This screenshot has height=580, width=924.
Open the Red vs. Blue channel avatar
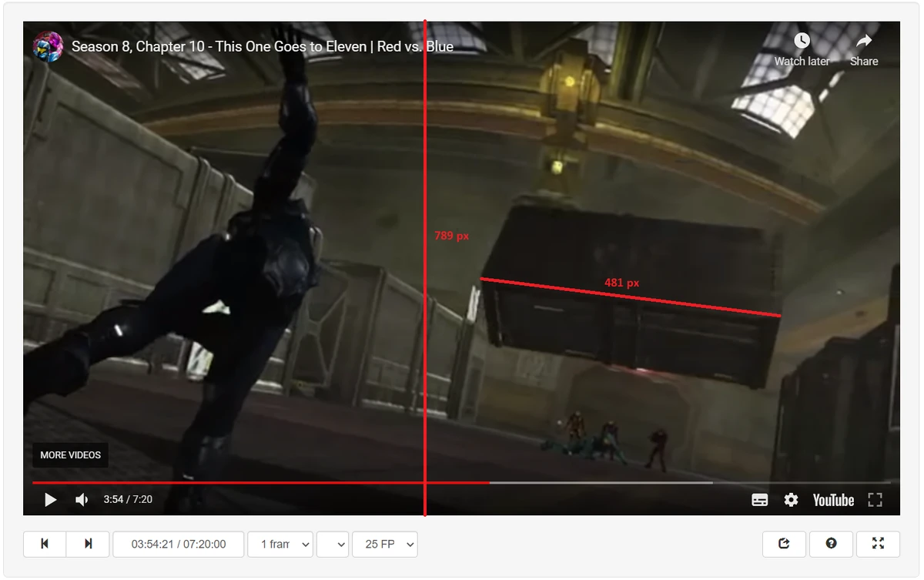pos(48,46)
